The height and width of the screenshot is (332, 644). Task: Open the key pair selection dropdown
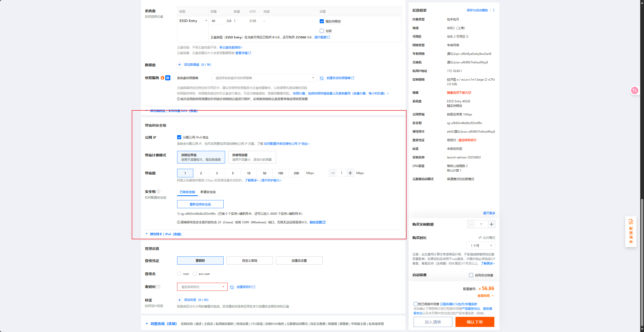click(202, 287)
